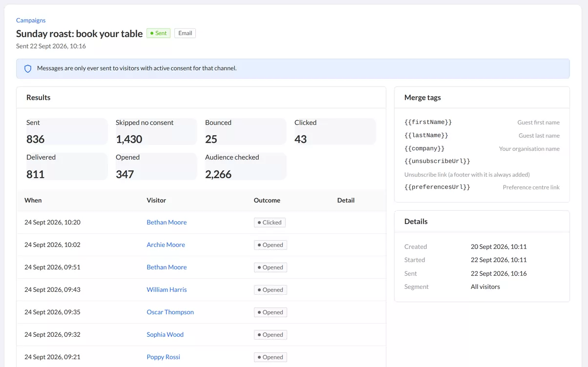This screenshot has height=367, width=588.
Task: Click the Guest first name description
Action: click(539, 122)
